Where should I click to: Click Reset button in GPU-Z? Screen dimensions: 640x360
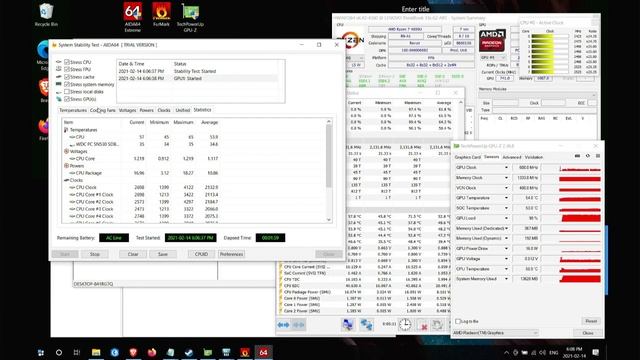[591, 321]
